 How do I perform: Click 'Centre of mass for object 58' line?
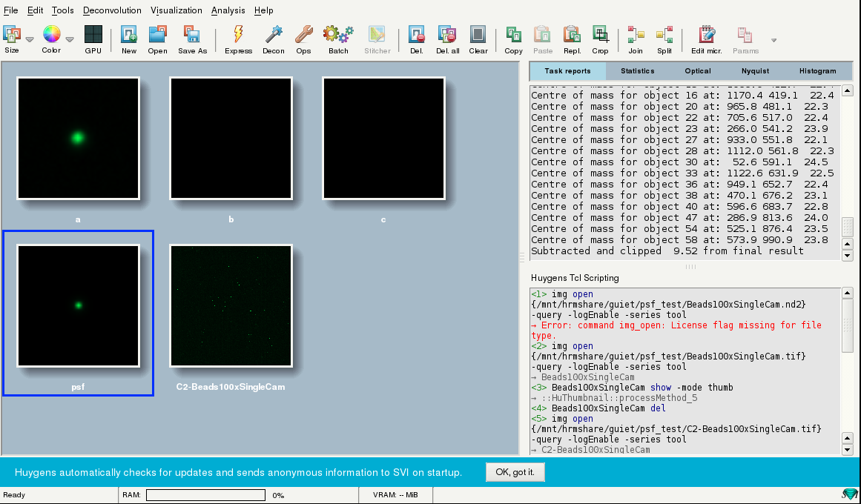coord(680,240)
